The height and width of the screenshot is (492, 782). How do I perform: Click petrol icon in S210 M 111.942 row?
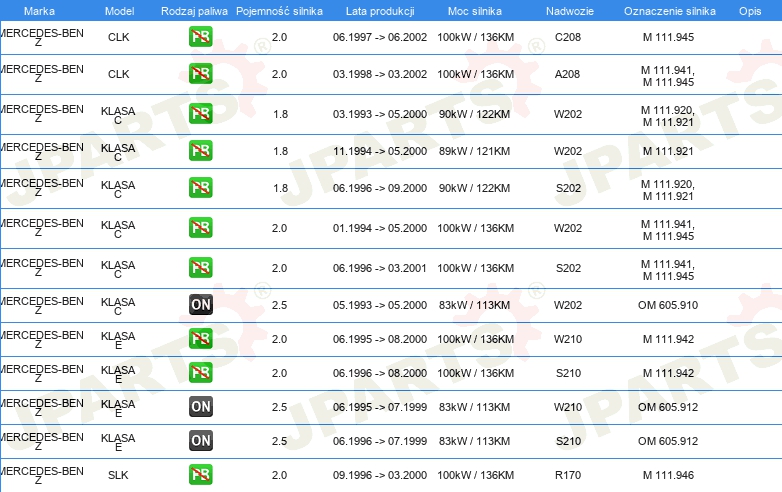point(200,372)
